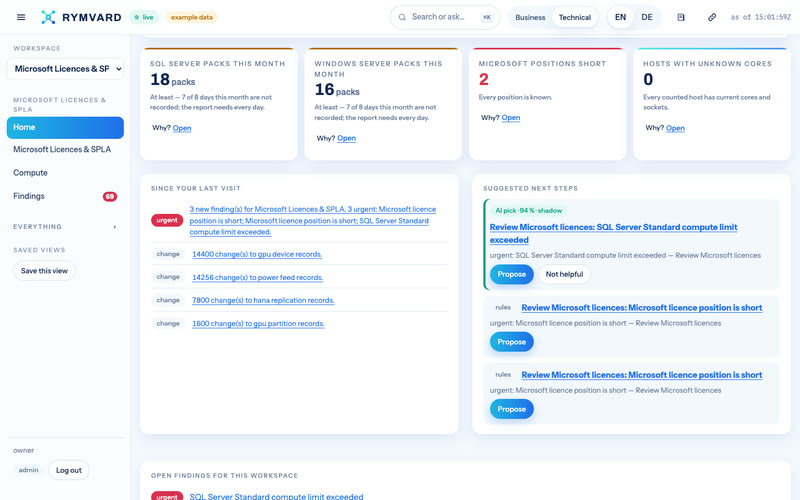The height and width of the screenshot is (500, 800).
Task: Click the example data badge
Action: (192, 17)
